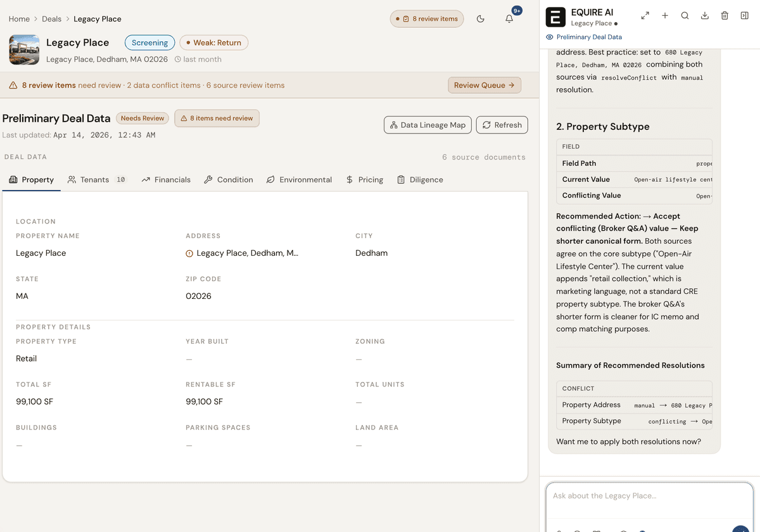Click the Property Name value Legacy Place
760x532 pixels.
tap(41, 253)
